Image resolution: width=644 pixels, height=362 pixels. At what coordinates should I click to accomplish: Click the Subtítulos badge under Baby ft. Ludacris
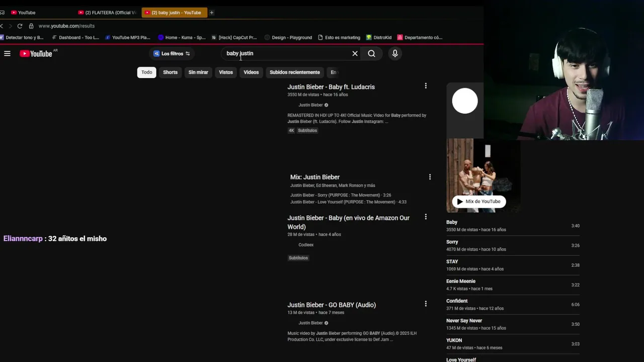(307, 131)
